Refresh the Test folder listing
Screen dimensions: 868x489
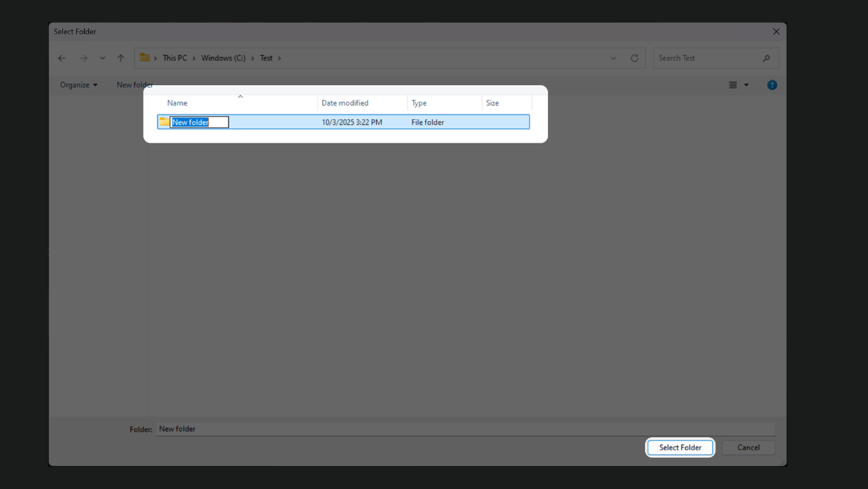click(635, 58)
